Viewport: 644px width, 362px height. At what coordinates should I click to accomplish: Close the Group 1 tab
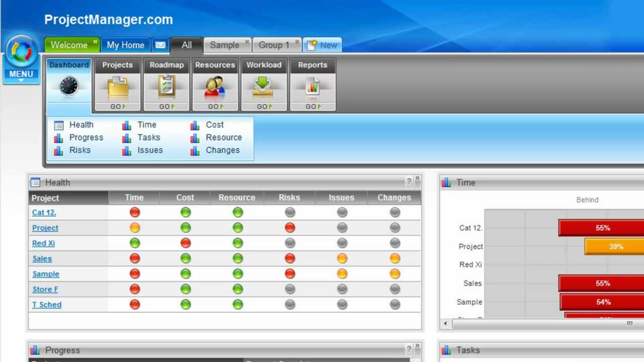297,42
